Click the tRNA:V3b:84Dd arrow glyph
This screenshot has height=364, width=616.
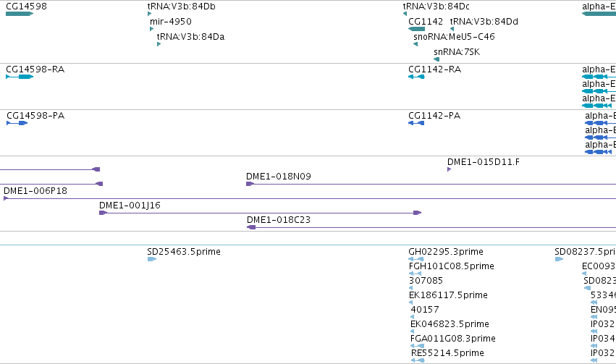(x=452, y=29)
